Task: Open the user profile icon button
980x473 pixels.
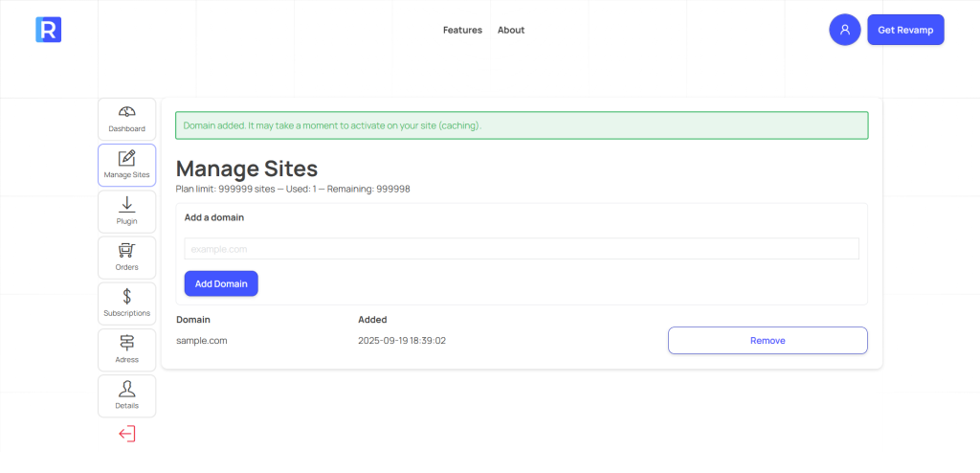Action: (844, 30)
